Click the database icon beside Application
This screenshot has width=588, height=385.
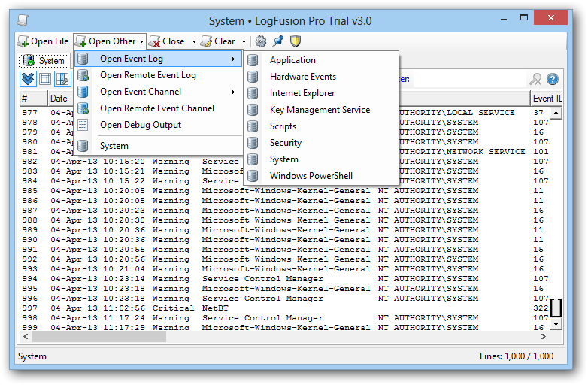253,60
